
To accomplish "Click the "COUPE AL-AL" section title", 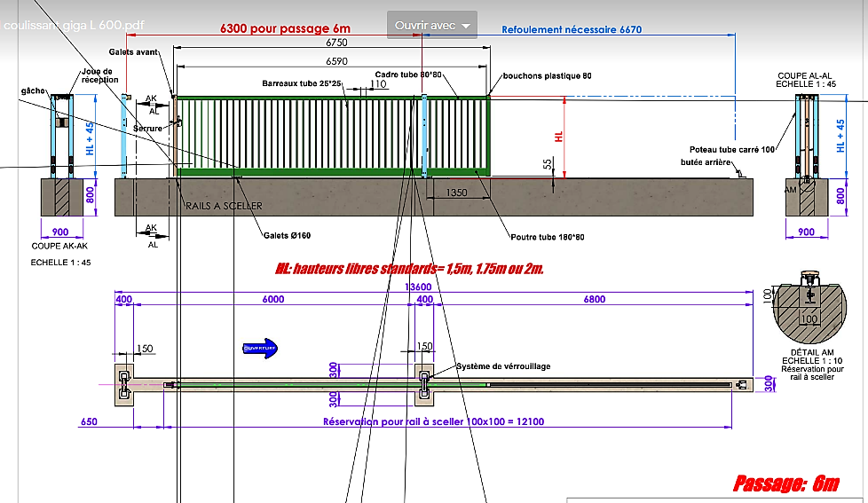I will click(804, 75).
